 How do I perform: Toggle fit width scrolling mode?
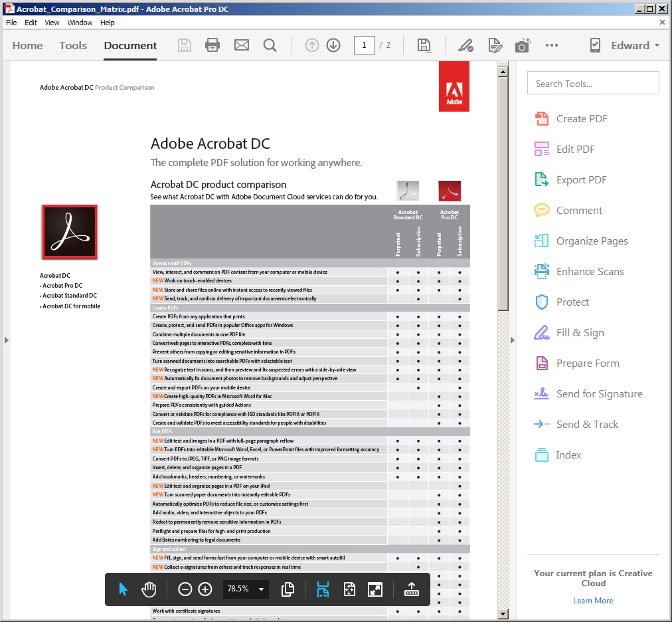coord(323,589)
